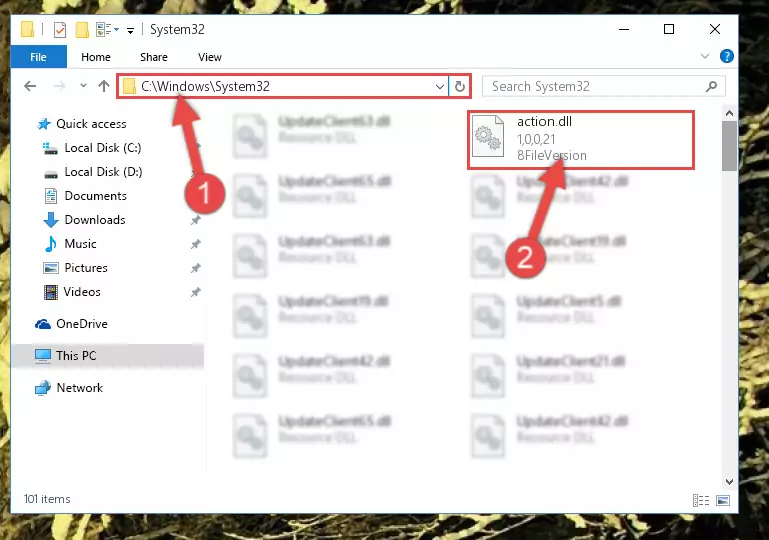Select Network in navigation pane
Image resolution: width=769 pixels, height=540 pixels.
coord(79,387)
